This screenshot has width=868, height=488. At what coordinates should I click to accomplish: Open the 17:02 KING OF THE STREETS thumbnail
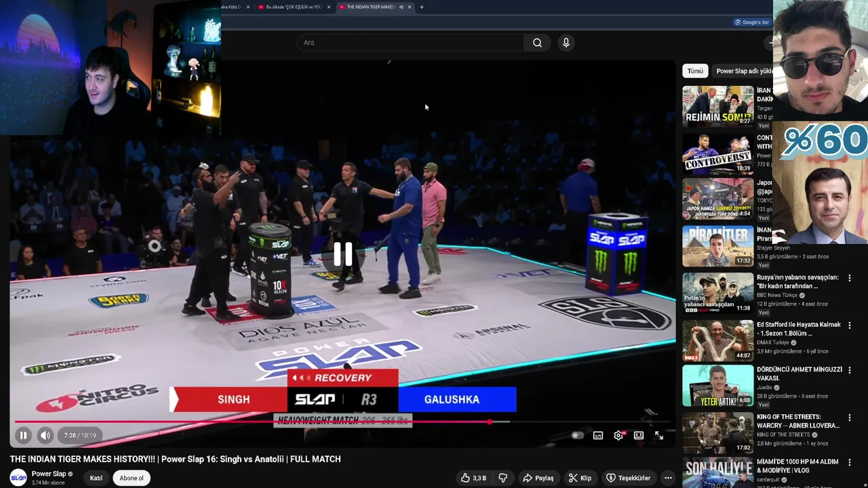(717, 432)
